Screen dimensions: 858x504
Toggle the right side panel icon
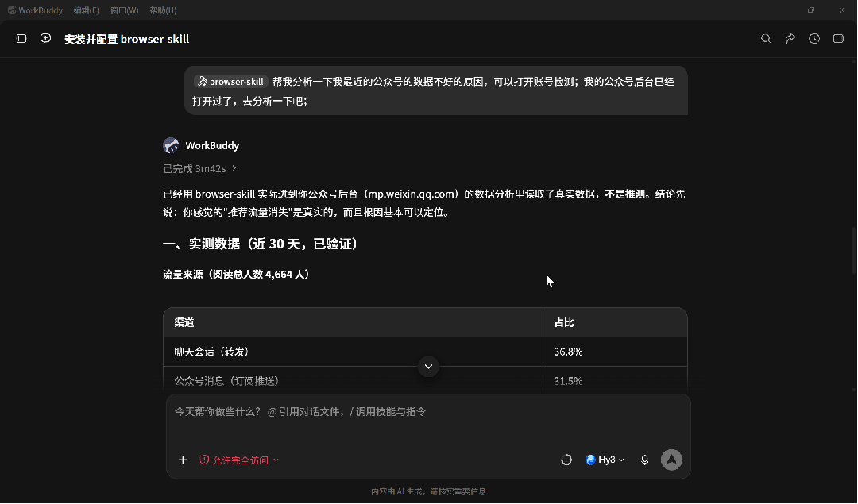(x=838, y=38)
